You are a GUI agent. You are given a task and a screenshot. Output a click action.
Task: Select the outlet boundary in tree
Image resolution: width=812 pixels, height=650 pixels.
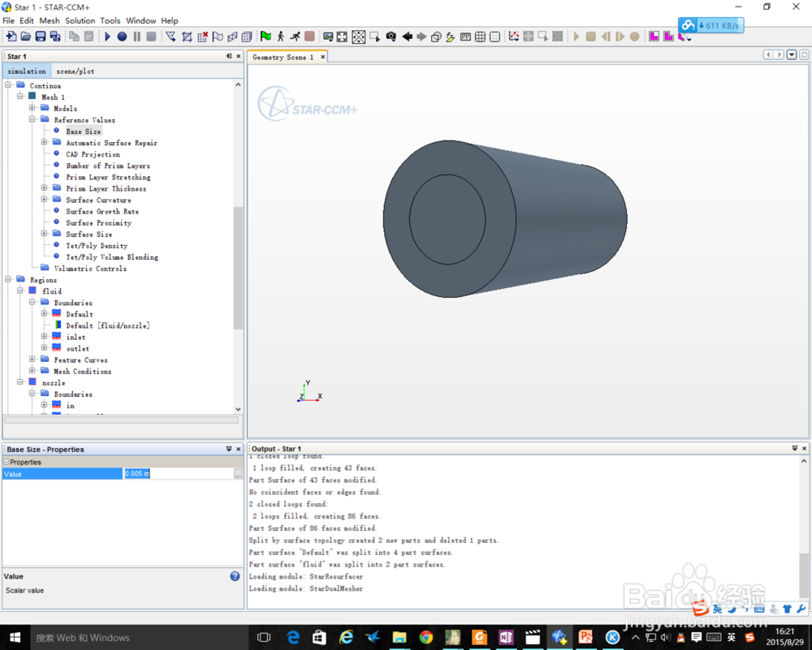click(78, 349)
